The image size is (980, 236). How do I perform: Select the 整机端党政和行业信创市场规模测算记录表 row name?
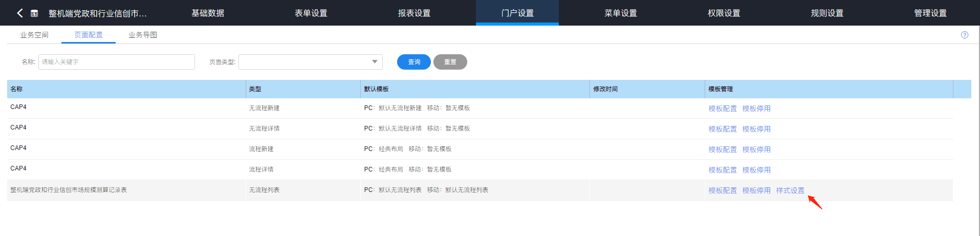(69, 190)
